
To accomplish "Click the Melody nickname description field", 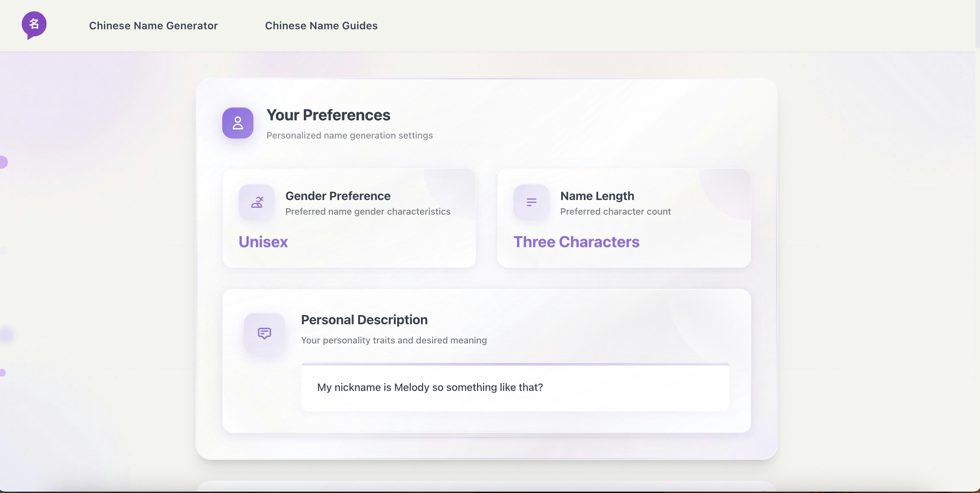I will tap(515, 388).
